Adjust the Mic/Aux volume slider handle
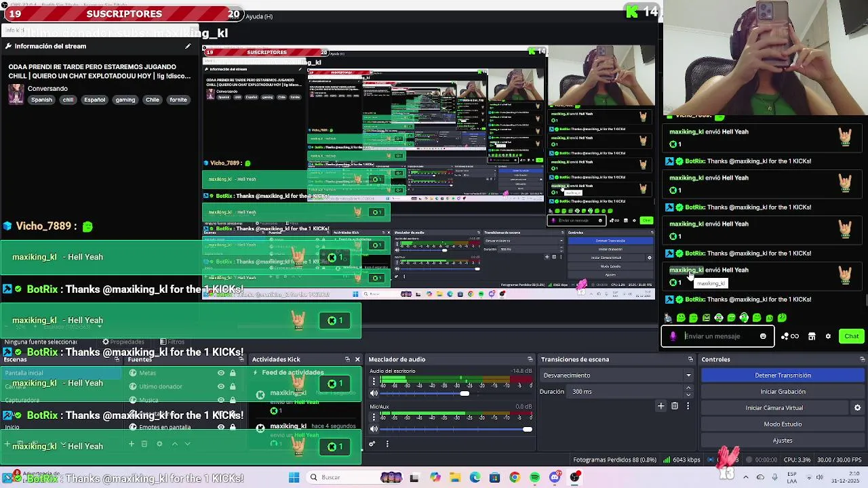 pos(528,429)
